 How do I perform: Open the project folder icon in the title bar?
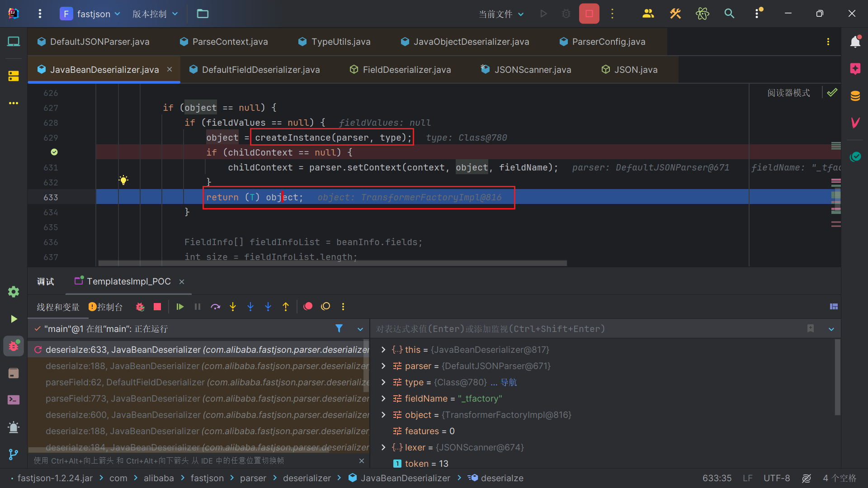203,14
